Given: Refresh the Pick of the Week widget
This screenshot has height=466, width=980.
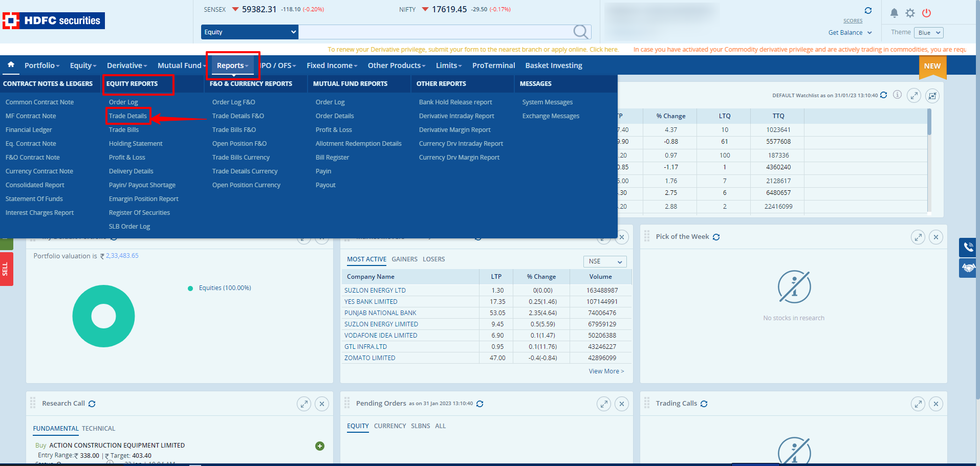Looking at the screenshot, I should (716, 237).
